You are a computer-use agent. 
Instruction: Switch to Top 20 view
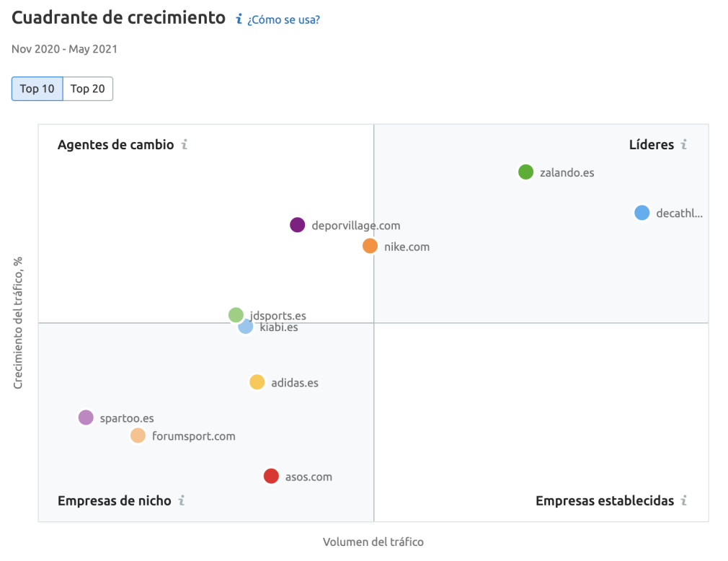tap(88, 89)
